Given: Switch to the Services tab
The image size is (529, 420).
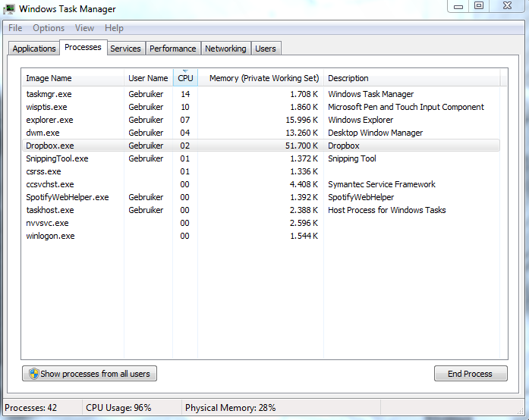Looking at the screenshot, I should [x=125, y=49].
